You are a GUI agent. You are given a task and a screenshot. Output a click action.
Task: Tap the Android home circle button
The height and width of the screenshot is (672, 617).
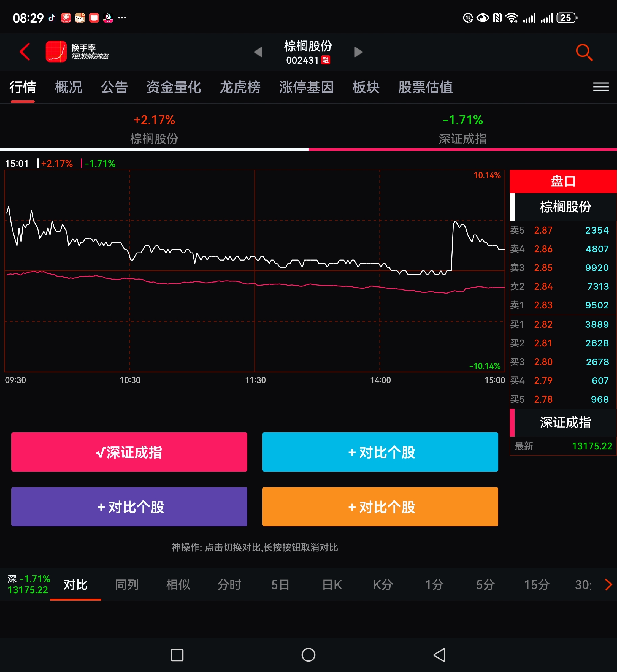(x=308, y=655)
